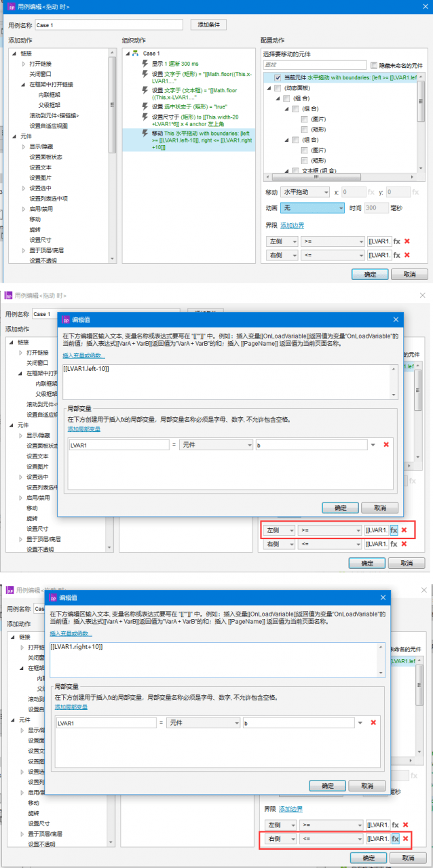
Task: Click the lightning icon of the 显示 1 逐渐 300 ms action
Action: pyautogui.click(x=145, y=63)
